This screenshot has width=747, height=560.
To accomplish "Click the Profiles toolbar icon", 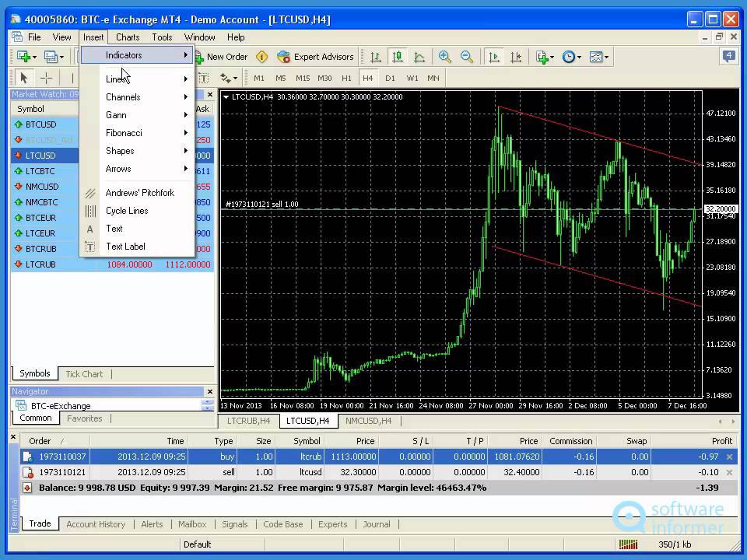I will tap(51, 57).
